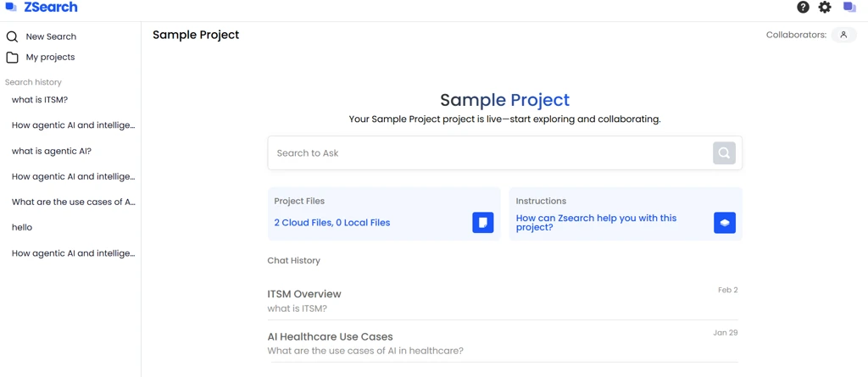This screenshot has height=377, width=868.
Task: Open the AI Healthcare Use Cases chat
Action: point(330,336)
